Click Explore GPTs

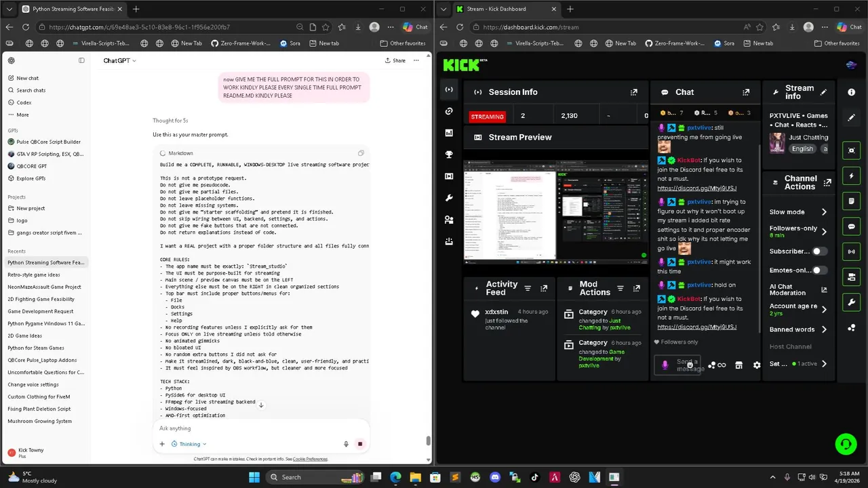click(x=31, y=178)
